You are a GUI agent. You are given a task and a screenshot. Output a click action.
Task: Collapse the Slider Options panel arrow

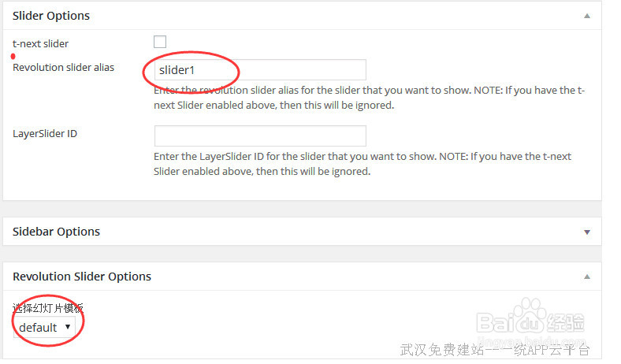pyautogui.click(x=587, y=17)
